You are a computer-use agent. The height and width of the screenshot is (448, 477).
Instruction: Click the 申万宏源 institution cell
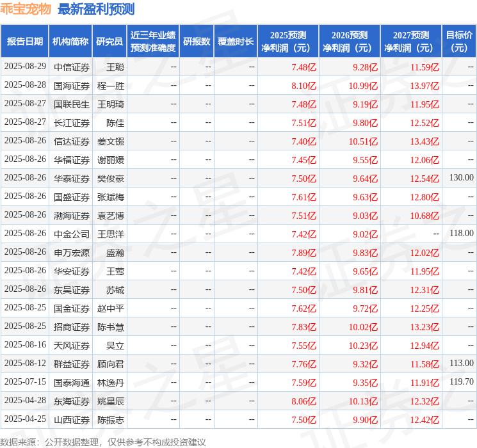72,253
